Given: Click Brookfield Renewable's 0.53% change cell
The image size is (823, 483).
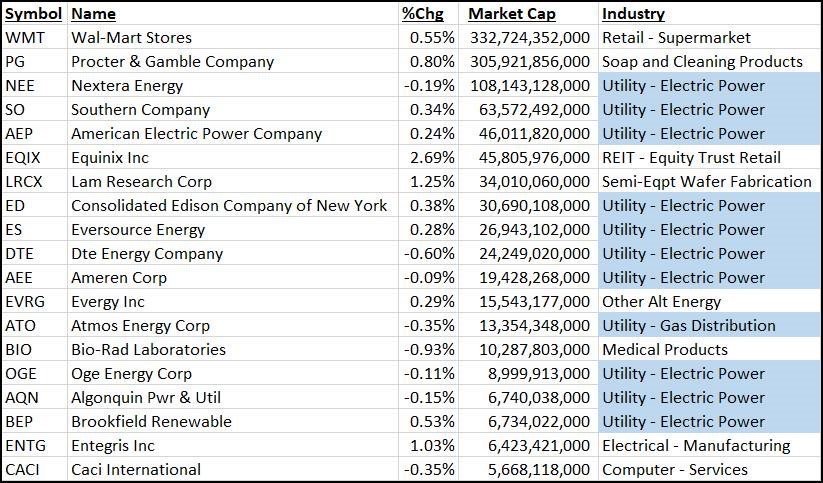Looking at the screenshot, I should pyautogui.click(x=432, y=422).
